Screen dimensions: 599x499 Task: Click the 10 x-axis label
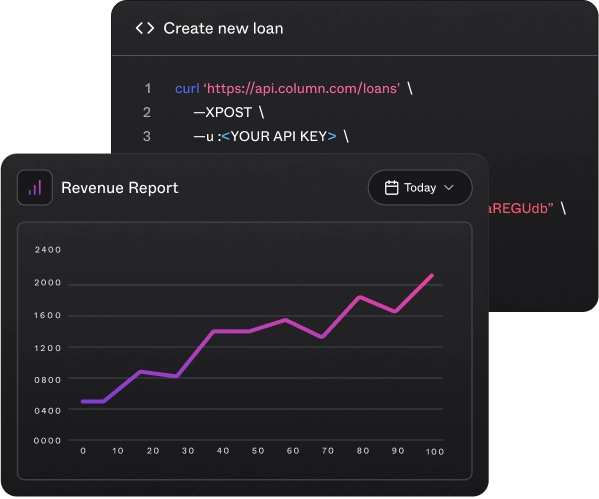tap(118, 451)
